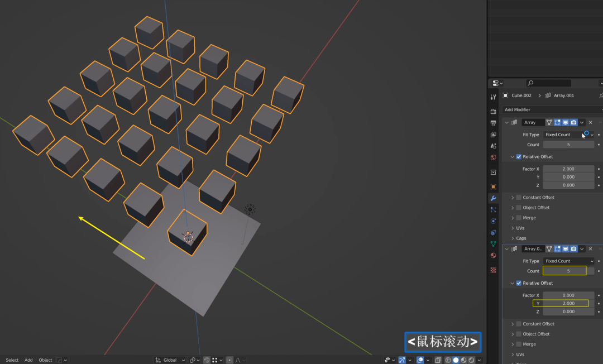Toggle X-ray mode in viewport header

point(438,360)
